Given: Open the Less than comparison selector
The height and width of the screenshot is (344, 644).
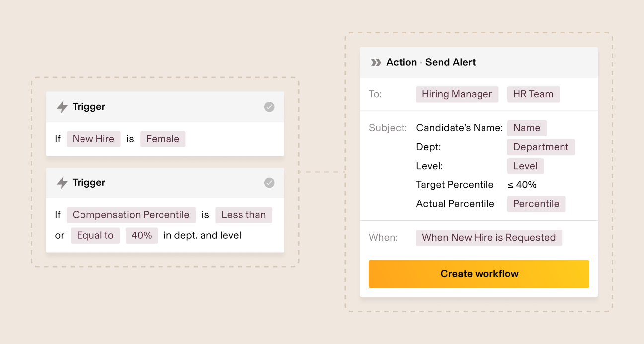Looking at the screenshot, I should [x=243, y=215].
